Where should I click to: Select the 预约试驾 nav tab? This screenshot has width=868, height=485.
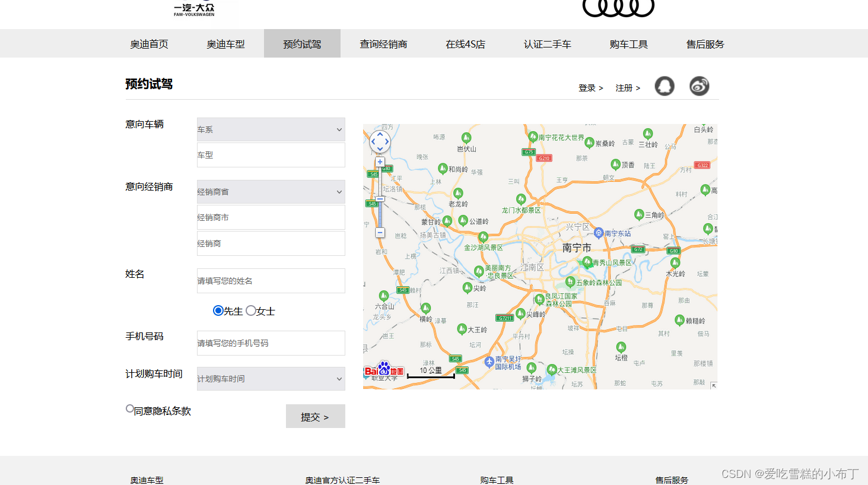[x=302, y=44]
